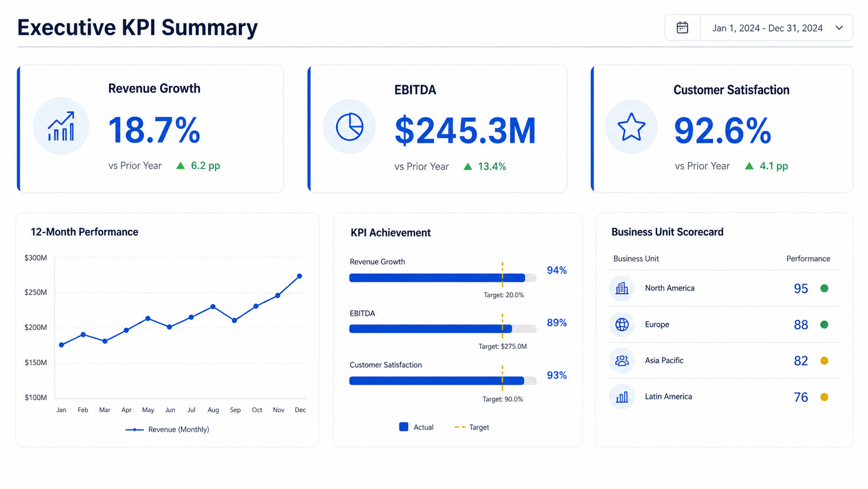Click the KPI Achievement title
The image size is (868, 489).
pyautogui.click(x=390, y=233)
